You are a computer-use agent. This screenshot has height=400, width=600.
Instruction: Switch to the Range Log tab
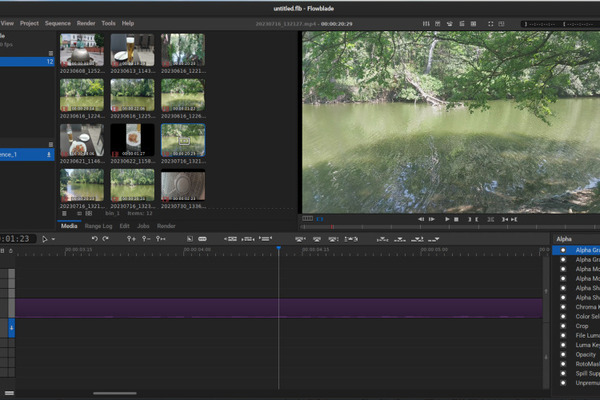[x=99, y=226]
